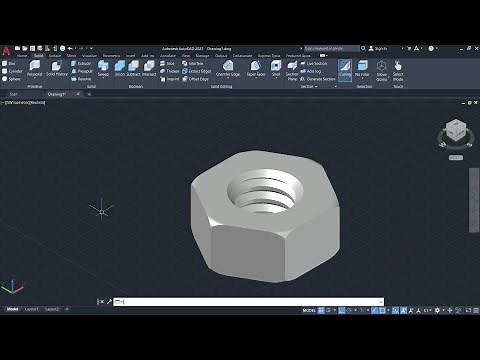Click the Section Plane icon

coord(292,65)
